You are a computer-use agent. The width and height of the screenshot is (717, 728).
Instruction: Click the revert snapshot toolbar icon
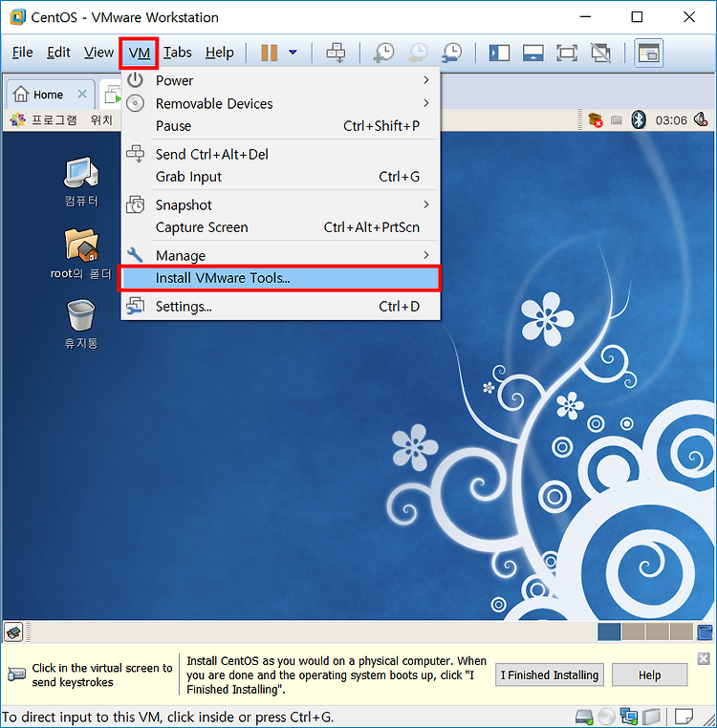[418, 53]
